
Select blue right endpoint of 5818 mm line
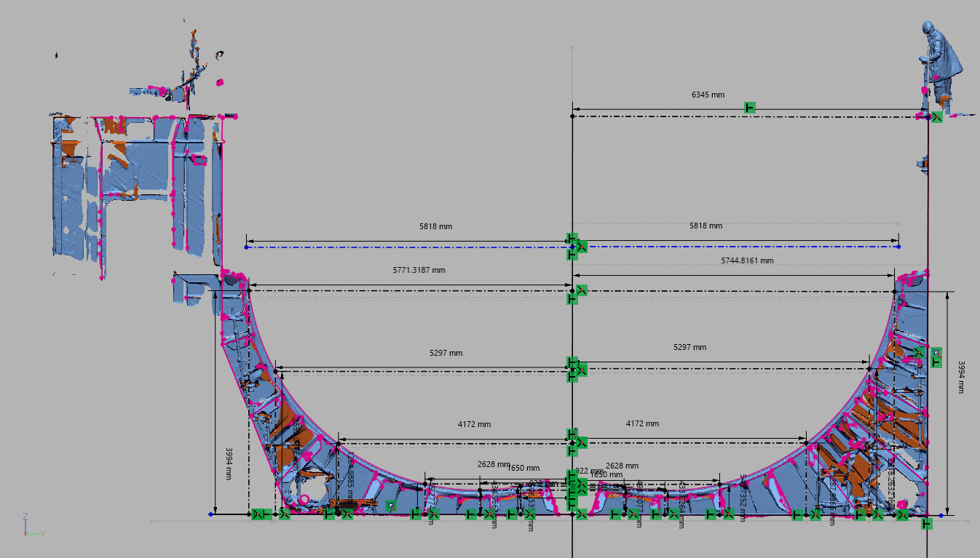point(898,247)
